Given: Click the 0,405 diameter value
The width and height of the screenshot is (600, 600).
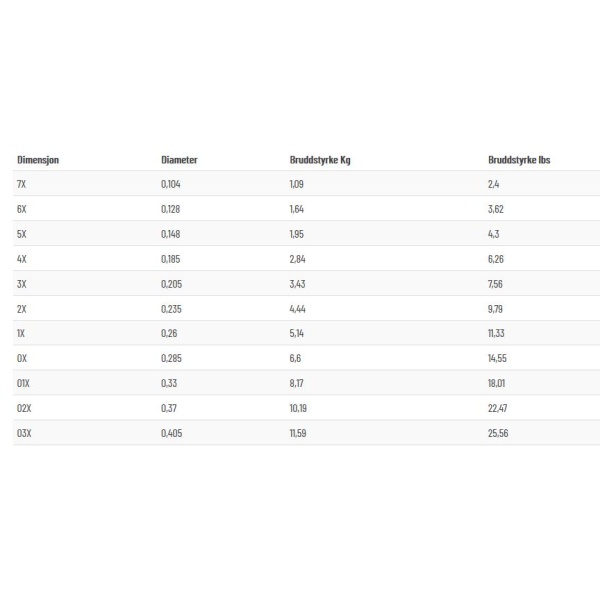Looking at the screenshot, I should (171, 433).
